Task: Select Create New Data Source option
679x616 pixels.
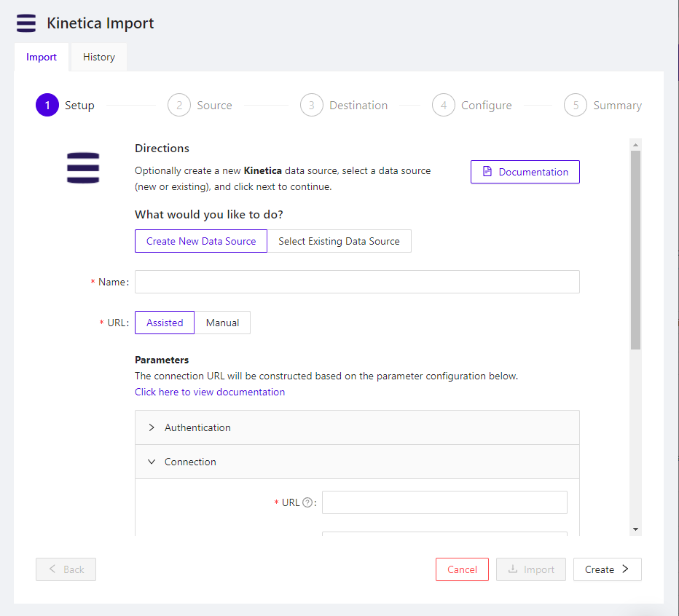Action: tap(200, 241)
